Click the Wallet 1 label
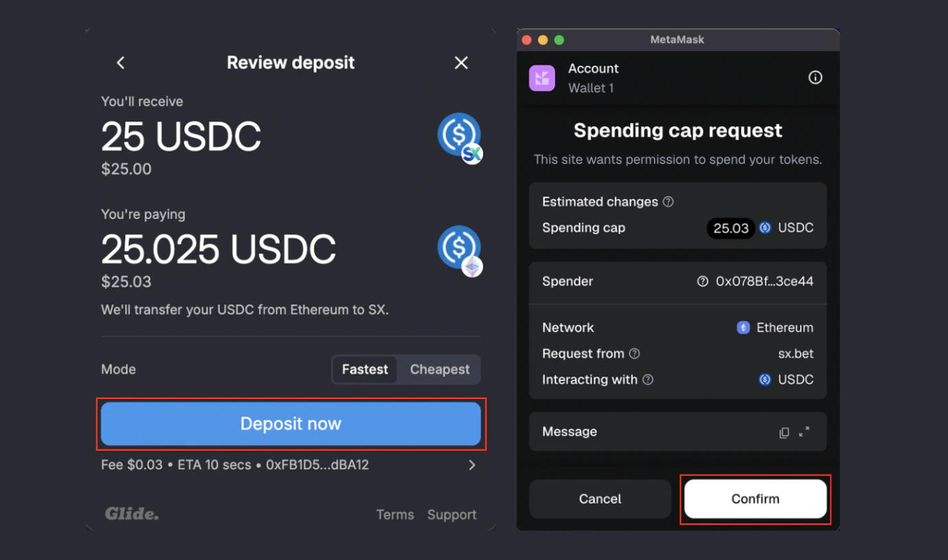948x560 pixels. tap(591, 88)
